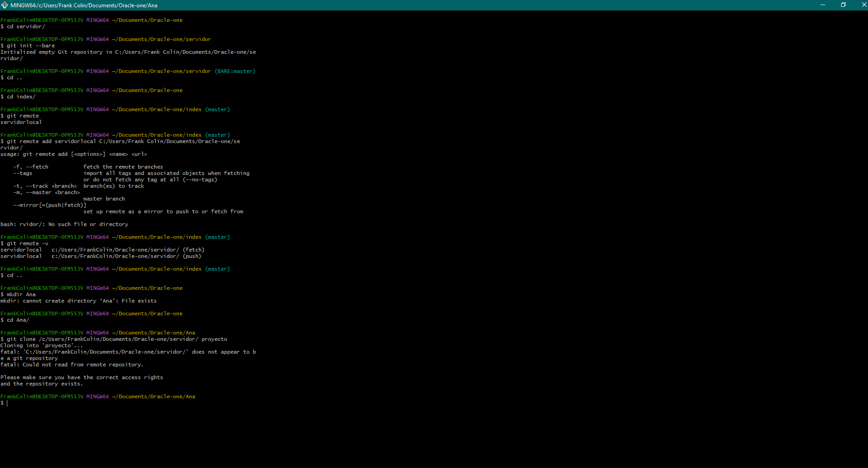Click the "Cloning into 'proyecto'..." output line

(x=42, y=345)
